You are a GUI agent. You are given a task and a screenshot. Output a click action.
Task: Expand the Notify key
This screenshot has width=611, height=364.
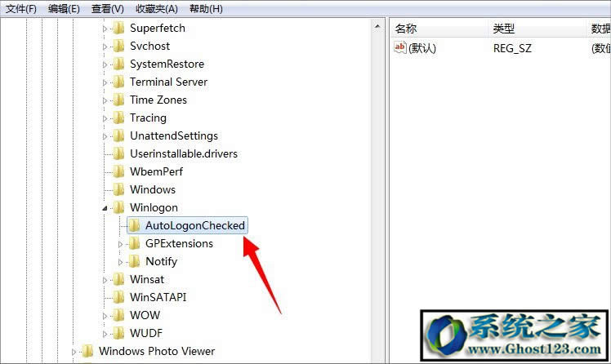tap(120, 262)
